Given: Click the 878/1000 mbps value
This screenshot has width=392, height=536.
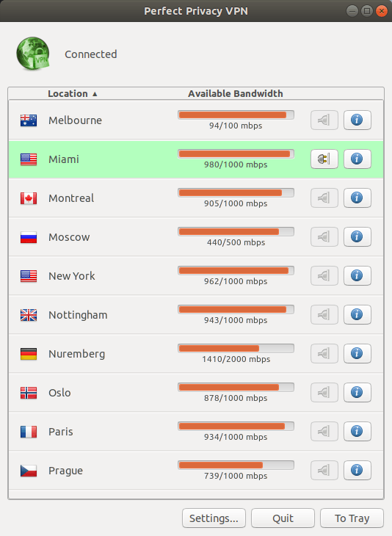Looking at the screenshot, I should [236, 398].
